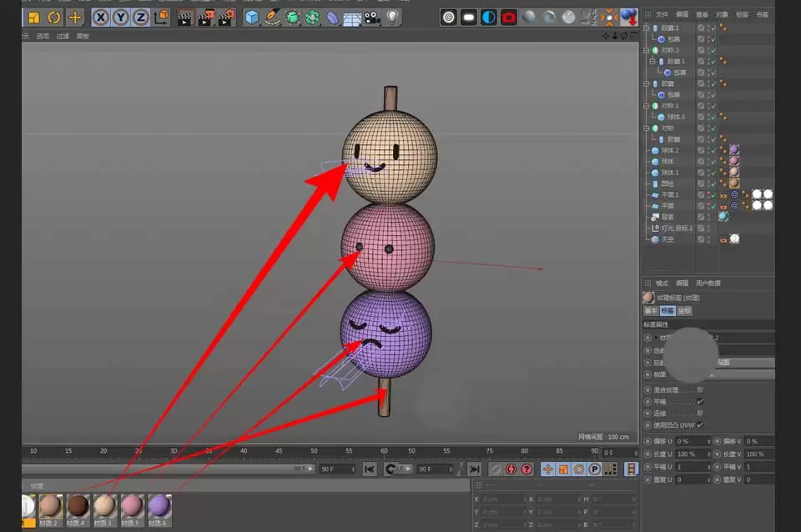Toggle the visibility dot for 球体.2

(x=709, y=150)
